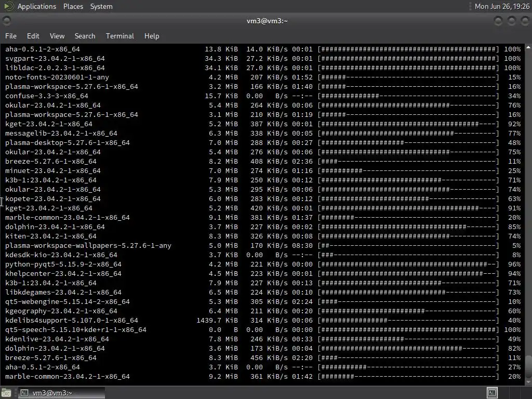Click the kdelibs4support-5.107.0-1-x86_64 package name
The image size is (532, 399).
[72, 320]
